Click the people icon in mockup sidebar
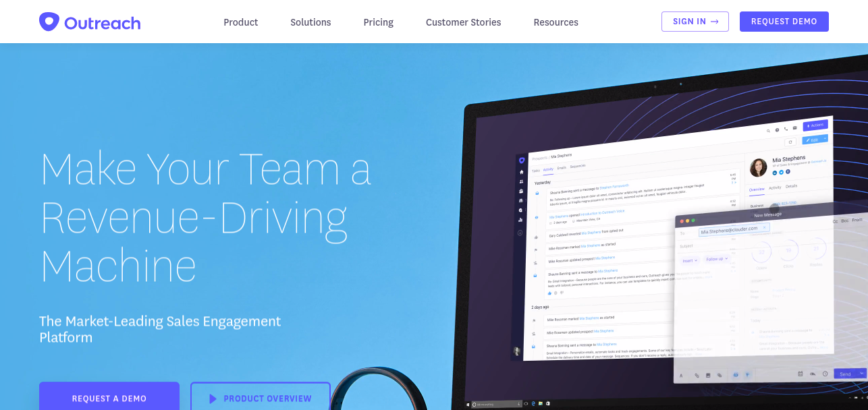This screenshot has height=410, width=868. 522,181
